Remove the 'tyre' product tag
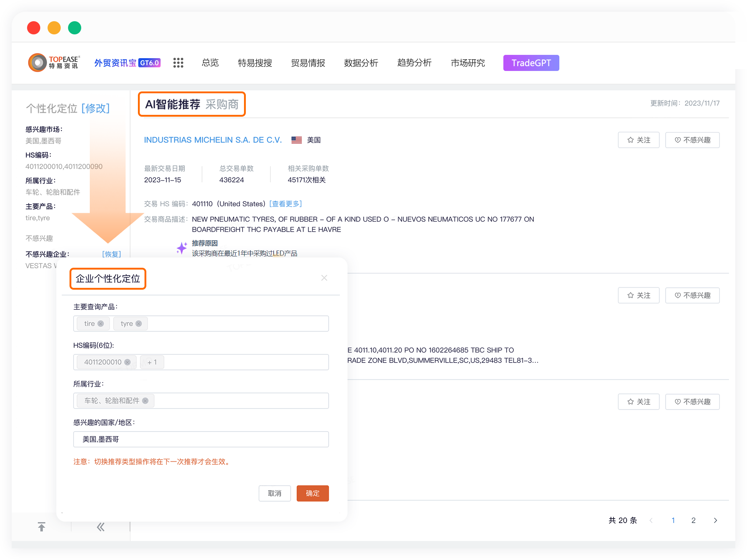747x560 pixels. pyautogui.click(x=139, y=324)
